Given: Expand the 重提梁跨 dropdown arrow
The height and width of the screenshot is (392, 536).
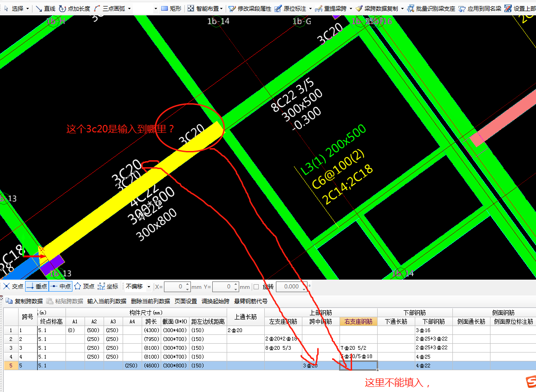Looking at the screenshot, I should (x=351, y=8).
